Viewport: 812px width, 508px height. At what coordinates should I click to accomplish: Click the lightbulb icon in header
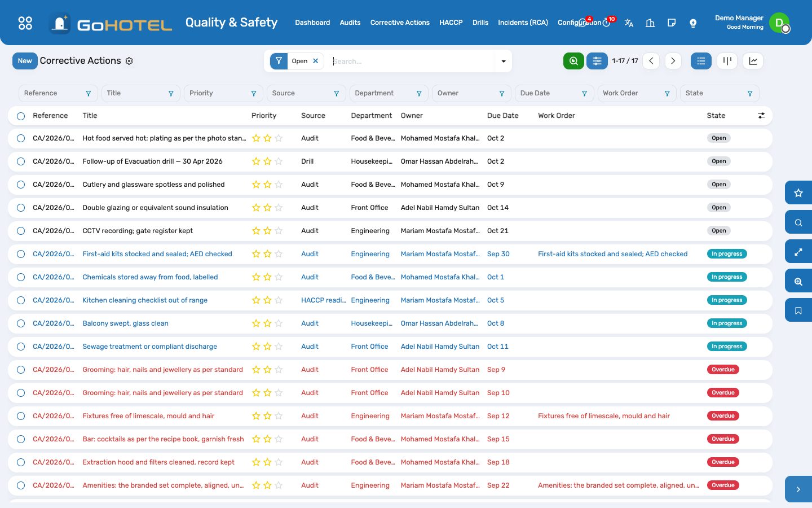tap(693, 23)
